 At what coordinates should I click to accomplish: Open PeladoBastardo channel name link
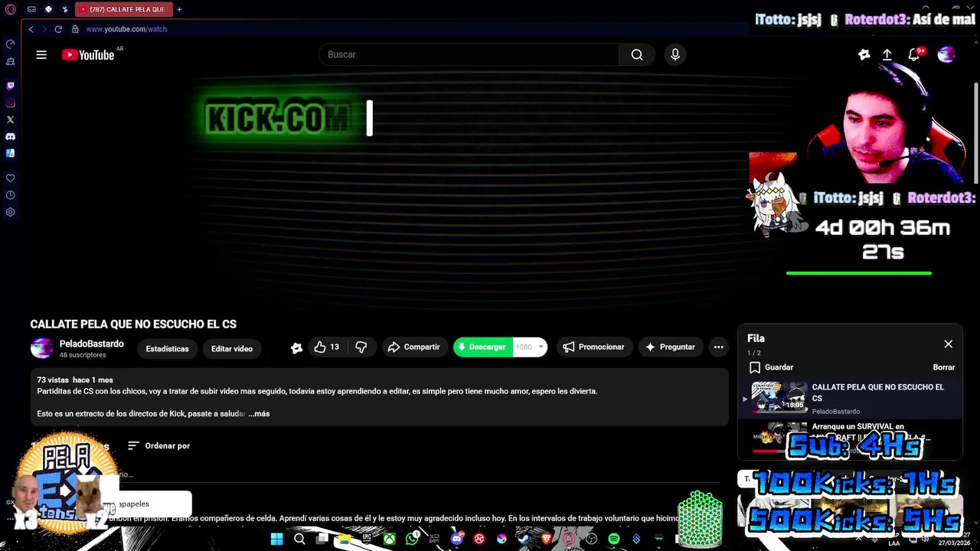(92, 344)
